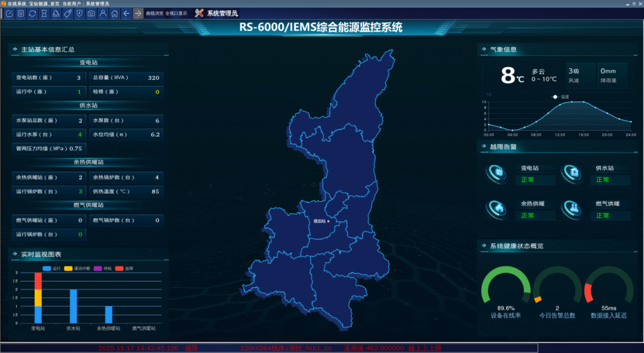
Task: Open the camera screenshot tool
Action: [91, 13]
